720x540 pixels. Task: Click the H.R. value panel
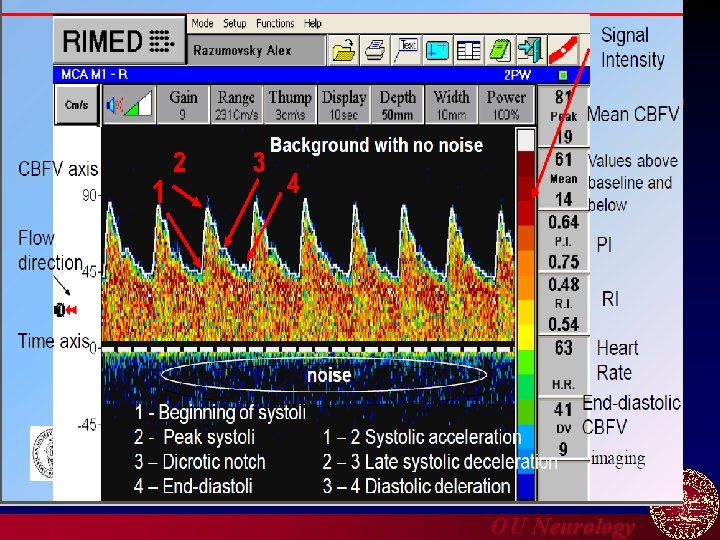tap(563, 366)
